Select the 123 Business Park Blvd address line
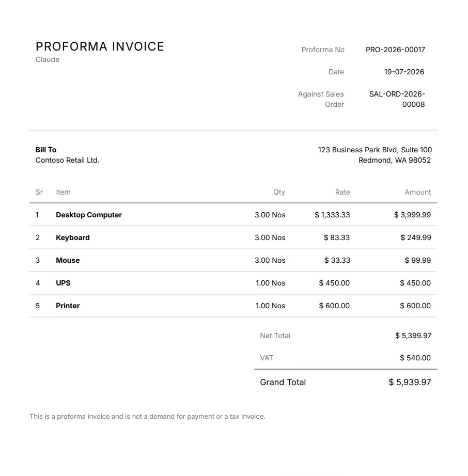Viewport: 468px width, 476px height. [x=375, y=150]
